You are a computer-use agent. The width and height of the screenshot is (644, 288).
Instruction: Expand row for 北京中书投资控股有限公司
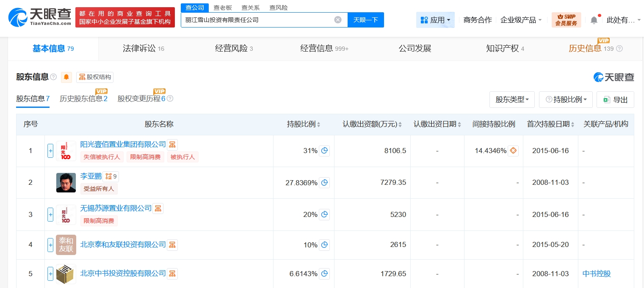(50, 274)
